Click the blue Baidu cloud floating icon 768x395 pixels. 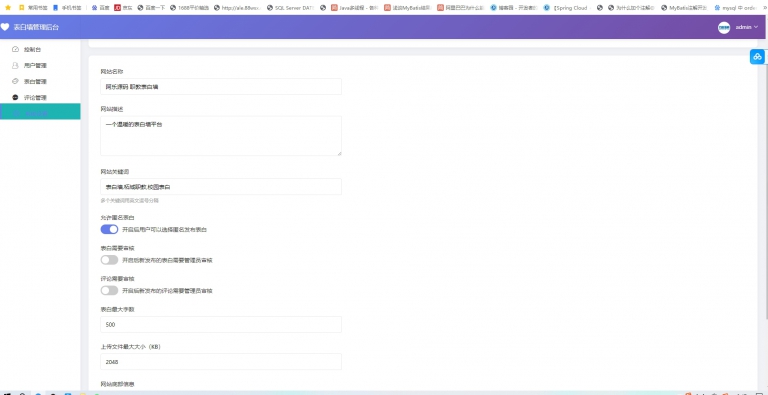click(x=758, y=57)
